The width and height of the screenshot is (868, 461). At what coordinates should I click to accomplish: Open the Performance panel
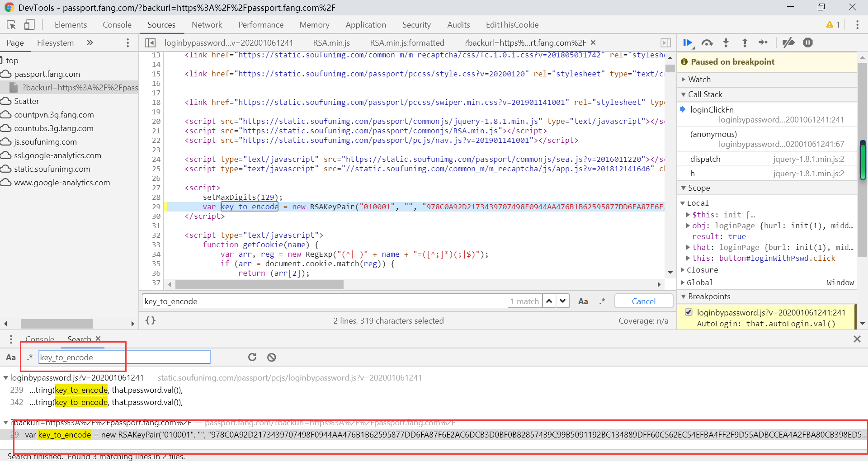click(261, 25)
